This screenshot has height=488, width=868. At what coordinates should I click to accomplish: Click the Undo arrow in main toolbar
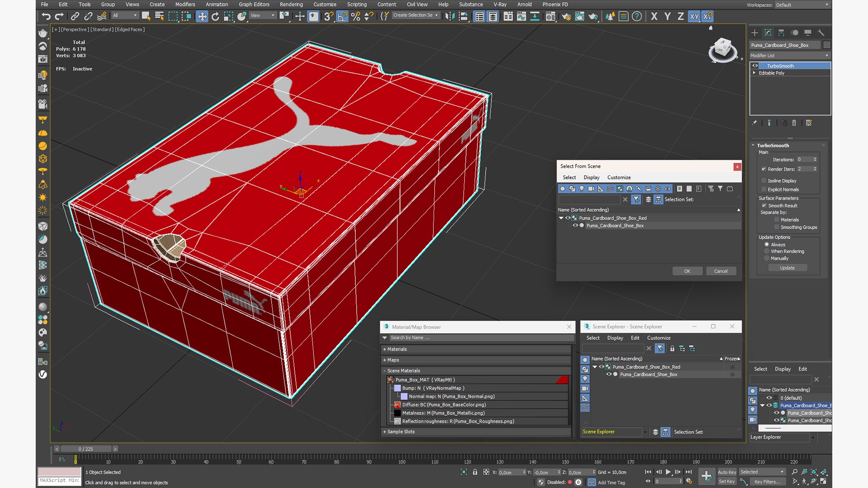pyautogui.click(x=46, y=16)
